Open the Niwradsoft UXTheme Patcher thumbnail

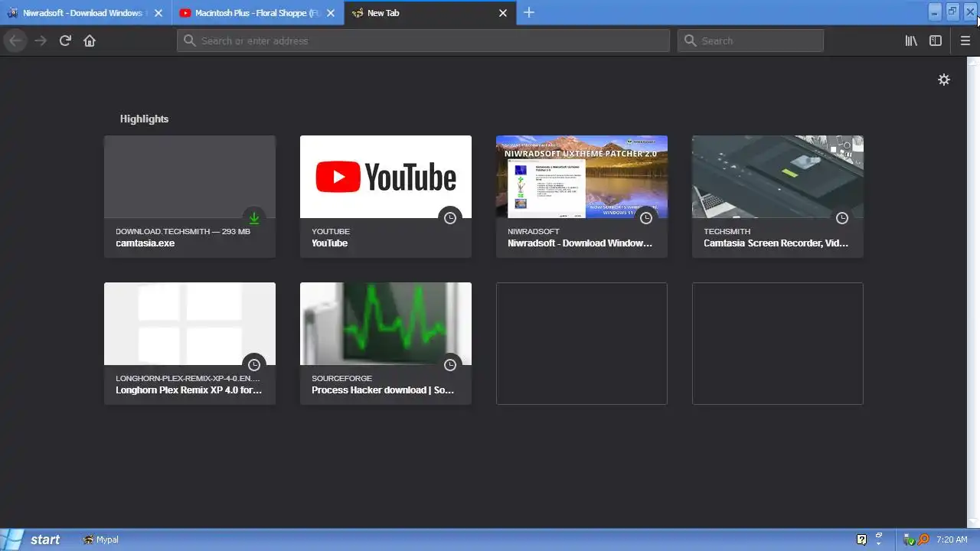pos(582,177)
